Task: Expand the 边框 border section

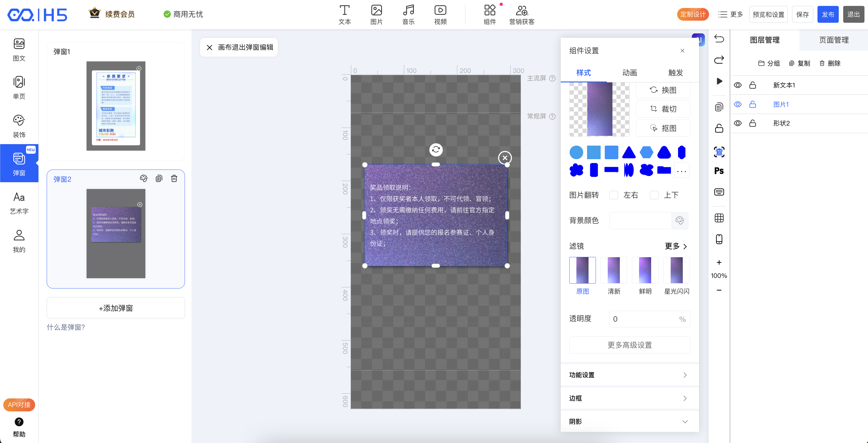Action: point(630,398)
